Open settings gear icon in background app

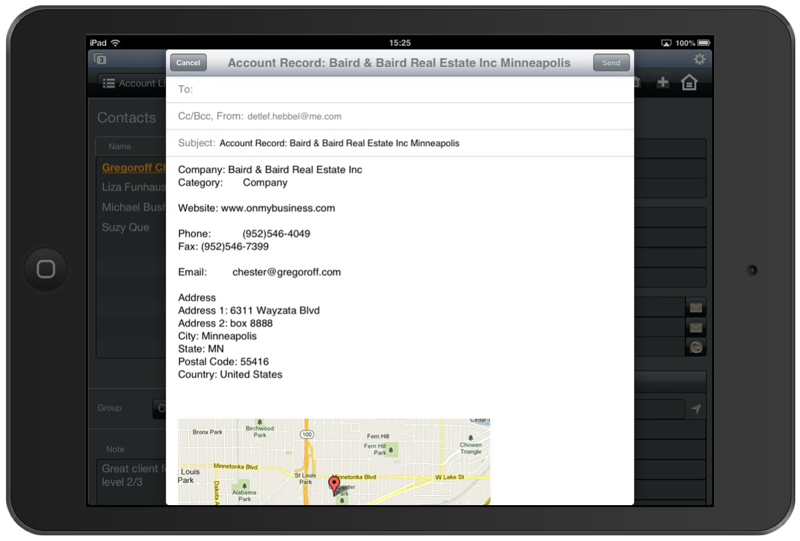click(699, 59)
